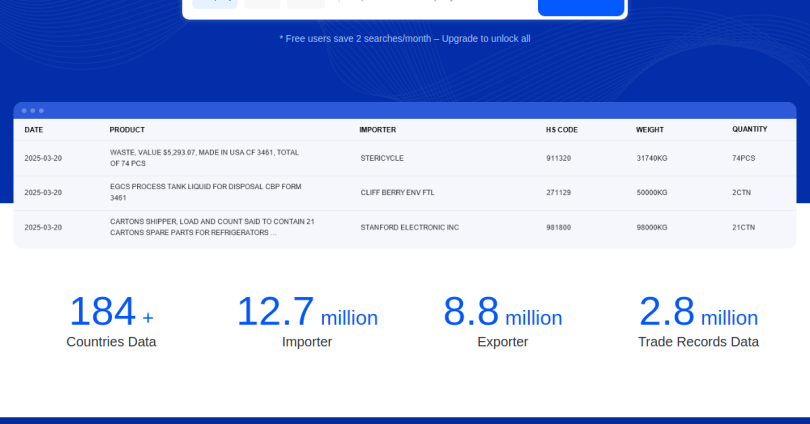Screen dimensions: 810x424
Task: Click the WEIGHT column header
Action: click(x=649, y=130)
